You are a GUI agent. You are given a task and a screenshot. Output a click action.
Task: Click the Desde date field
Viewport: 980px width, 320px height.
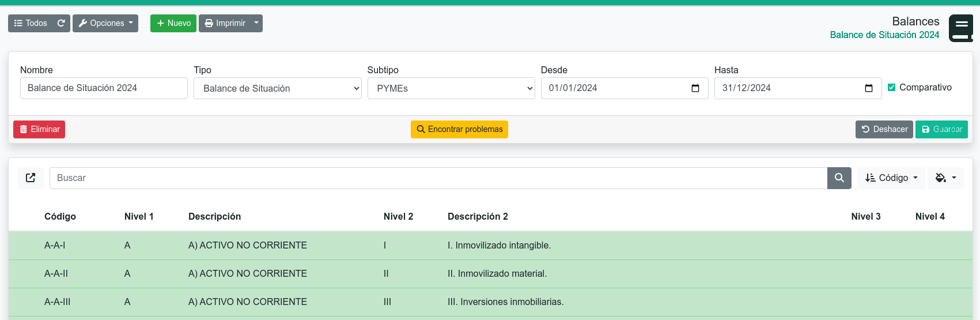pos(625,88)
